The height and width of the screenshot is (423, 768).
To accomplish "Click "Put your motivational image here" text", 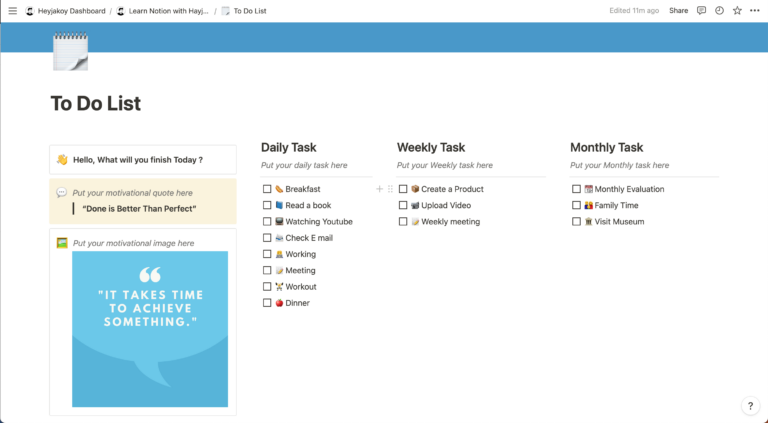I will [133, 243].
